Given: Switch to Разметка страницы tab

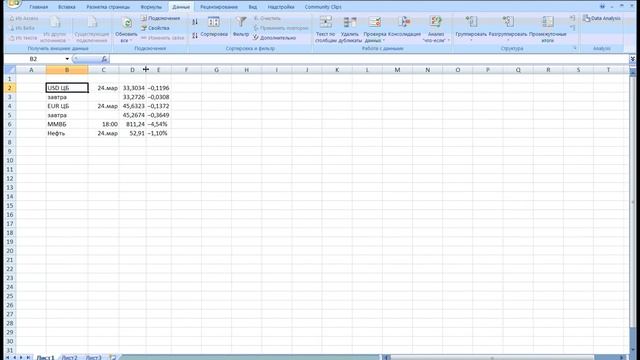Looking at the screenshot, I should [x=108, y=7].
